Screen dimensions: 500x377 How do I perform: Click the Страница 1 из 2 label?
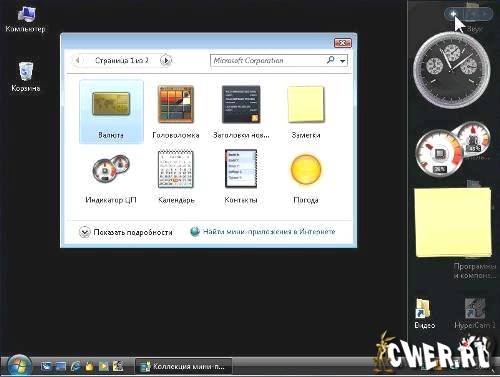coord(122,60)
